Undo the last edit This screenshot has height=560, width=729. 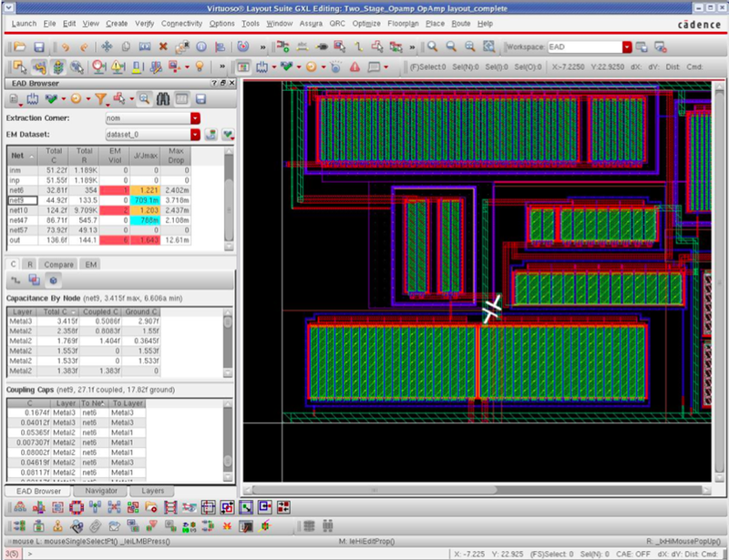[65, 47]
